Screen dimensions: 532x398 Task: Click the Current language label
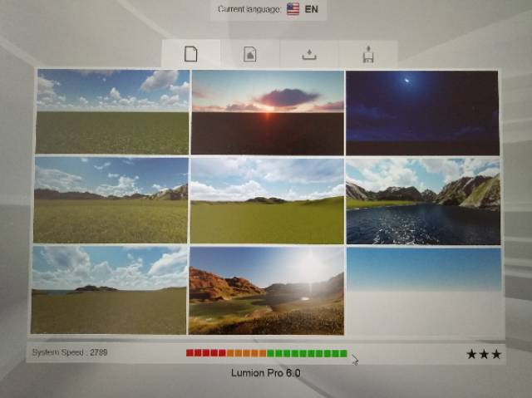[249, 9]
